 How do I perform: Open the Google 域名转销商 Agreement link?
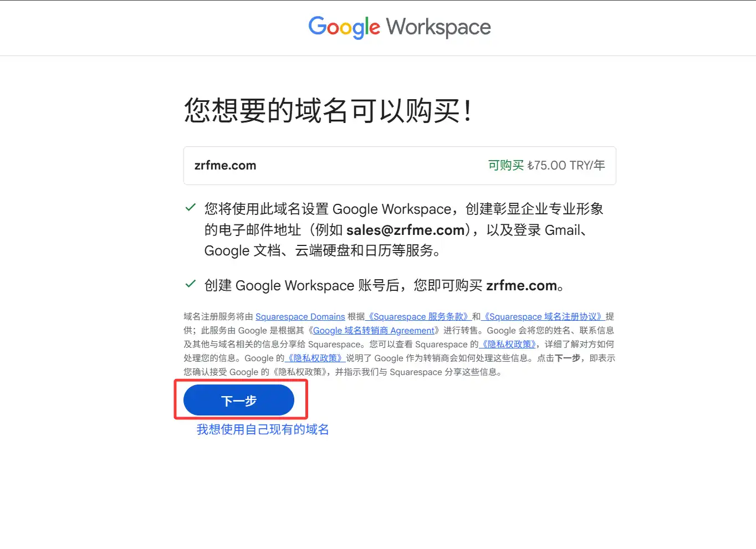pos(374,330)
